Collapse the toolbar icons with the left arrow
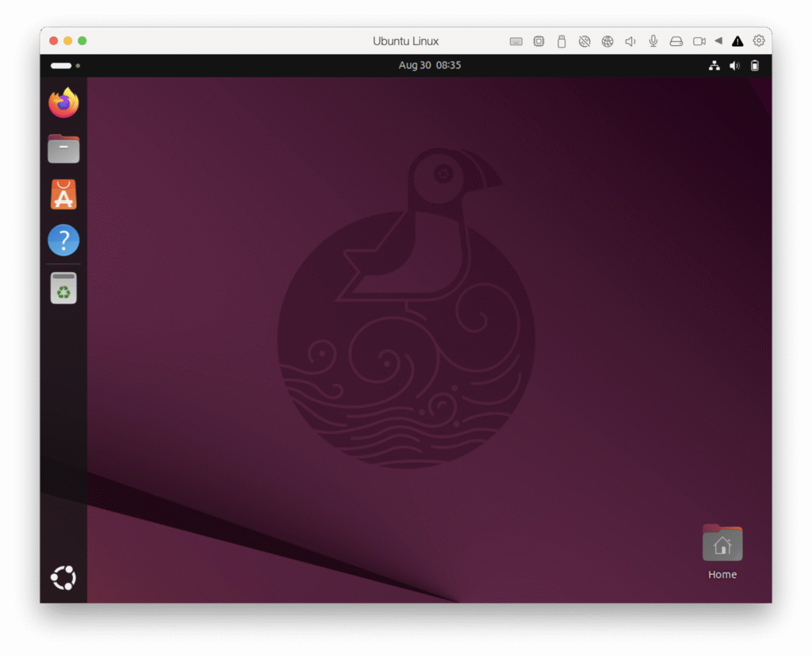The height and width of the screenshot is (656, 812). point(718,41)
